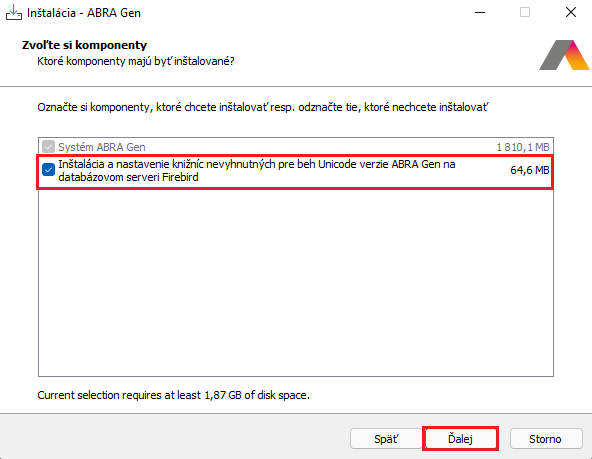Viewport: 592px width, 459px height.
Task: Close the ABRA Gen installer window
Action: (571, 12)
